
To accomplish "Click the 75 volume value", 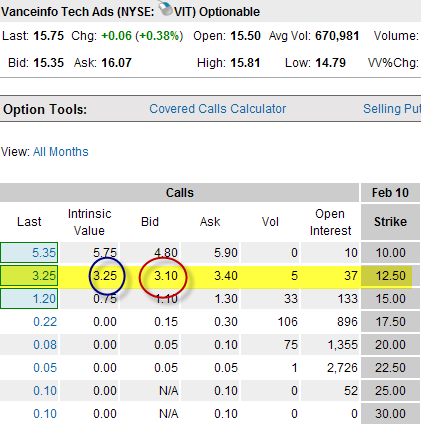I will tap(291, 345).
